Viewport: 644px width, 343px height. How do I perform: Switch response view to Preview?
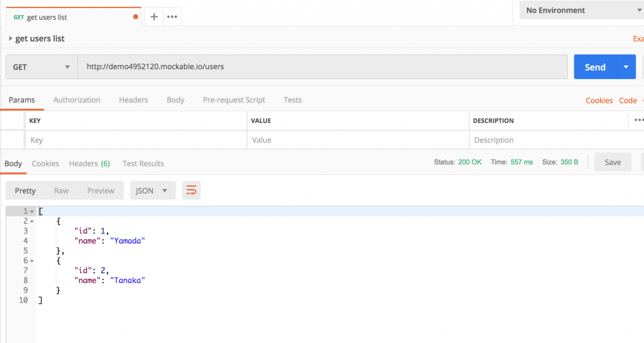[x=101, y=190]
